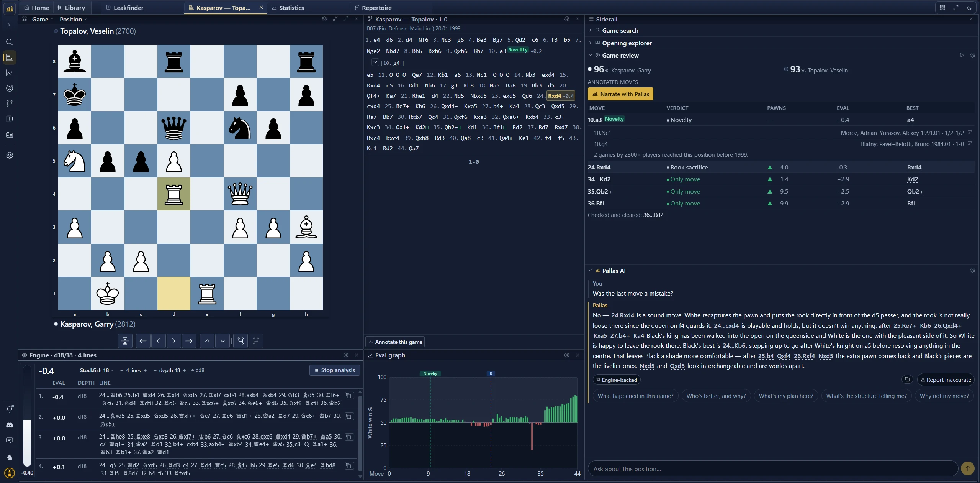Screen dimensions: 980x483
Task: Send the Pallas AI question
Action: point(967,468)
